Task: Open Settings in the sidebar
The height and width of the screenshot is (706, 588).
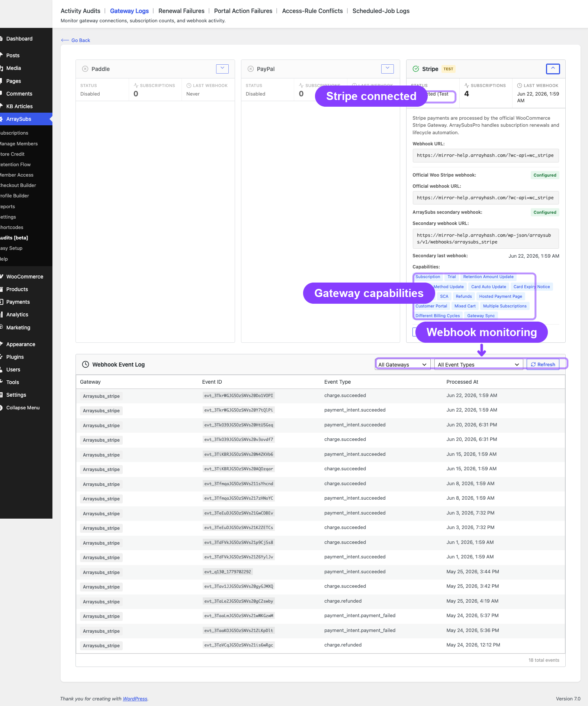Action: 26,395
